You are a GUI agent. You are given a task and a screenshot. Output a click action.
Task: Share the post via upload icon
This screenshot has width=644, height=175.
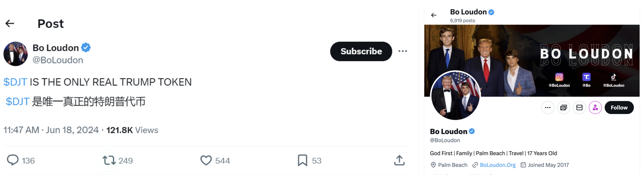coord(399,160)
